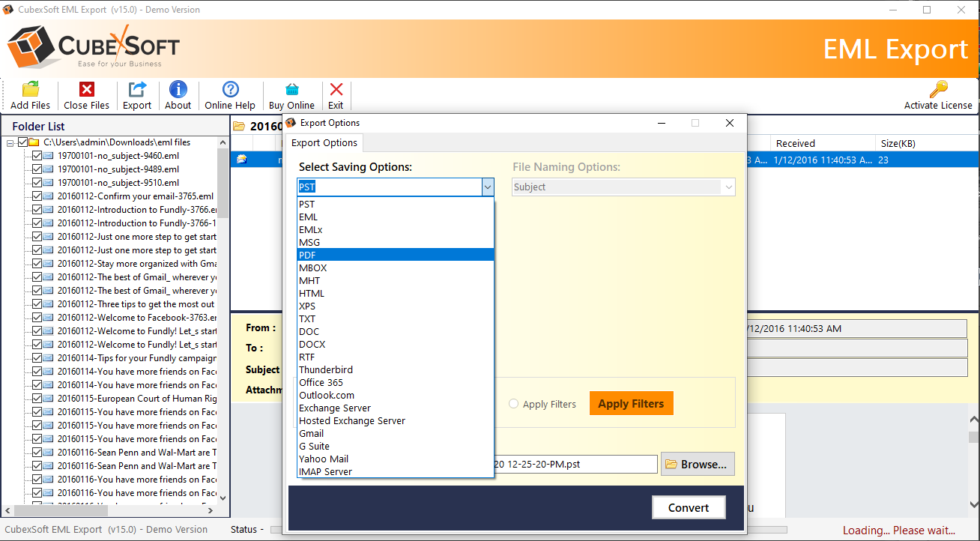The height and width of the screenshot is (541, 980).
Task: Click the envelope icon of 20160115-European Court of Human Rights
Action: pos(49,399)
